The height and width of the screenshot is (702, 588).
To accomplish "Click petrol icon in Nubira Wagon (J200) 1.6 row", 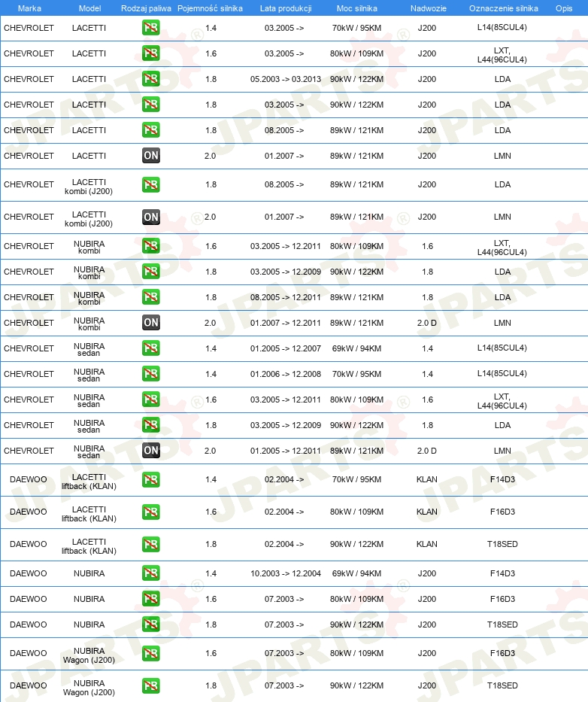I will click(151, 653).
